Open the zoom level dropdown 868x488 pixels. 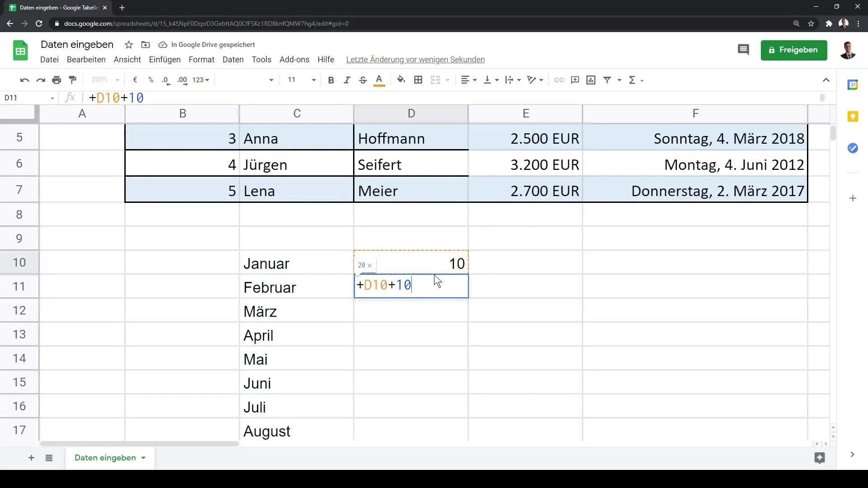click(105, 80)
